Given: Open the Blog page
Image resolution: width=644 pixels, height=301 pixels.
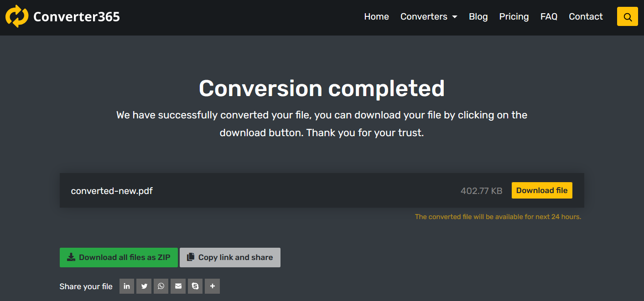Looking at the screenshot, I should [x=478, y=17].
